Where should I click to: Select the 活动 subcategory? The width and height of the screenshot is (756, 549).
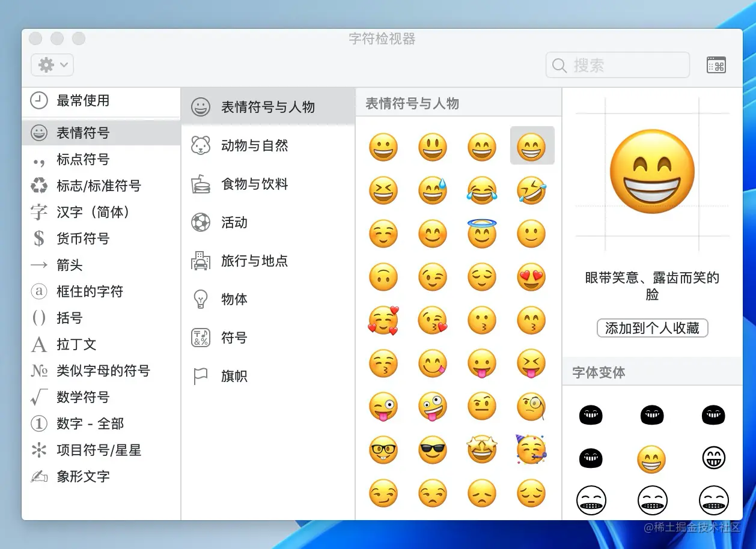point(268,222)
